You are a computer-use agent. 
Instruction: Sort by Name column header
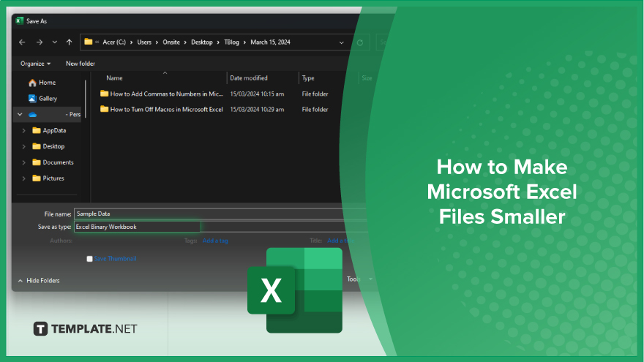114,78
